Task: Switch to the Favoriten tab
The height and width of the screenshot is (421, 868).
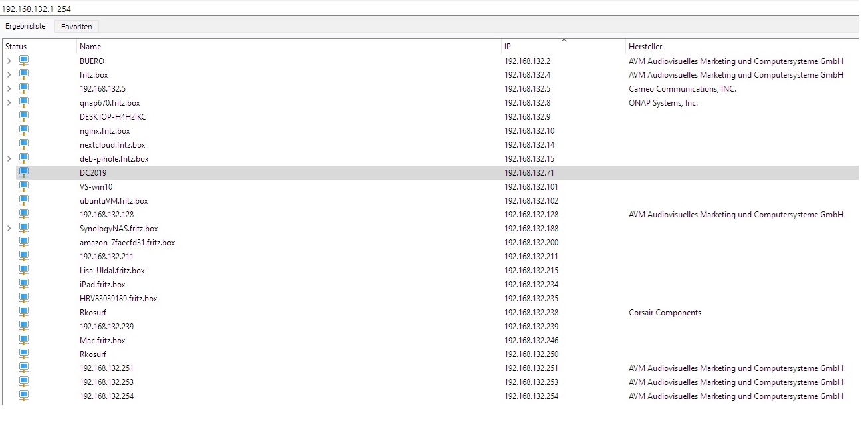Action: pyautogui.click(x=76, y=27)
